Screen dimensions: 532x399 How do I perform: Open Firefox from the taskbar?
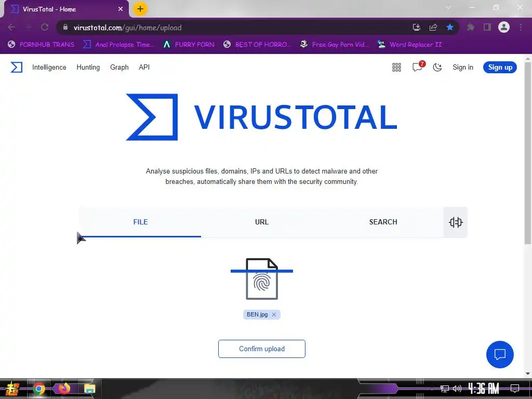64,389
